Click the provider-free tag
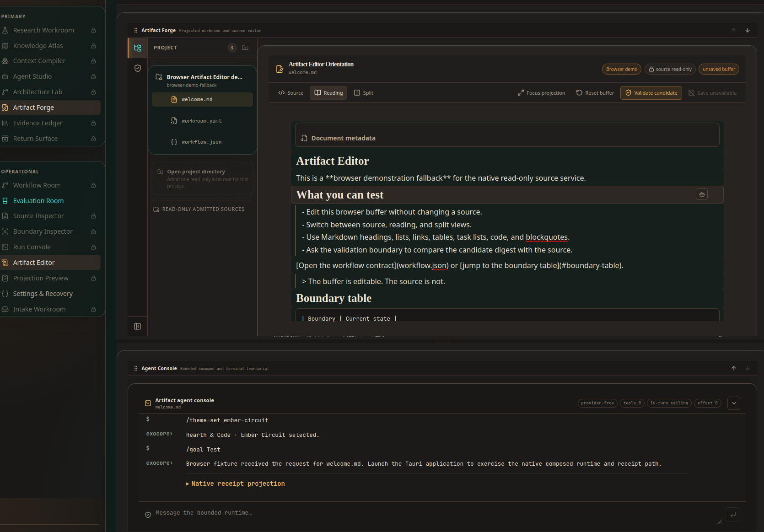Image resolution: width=764 pixels, height=532 pixels. pyautogui.click(x=597, y=403)
